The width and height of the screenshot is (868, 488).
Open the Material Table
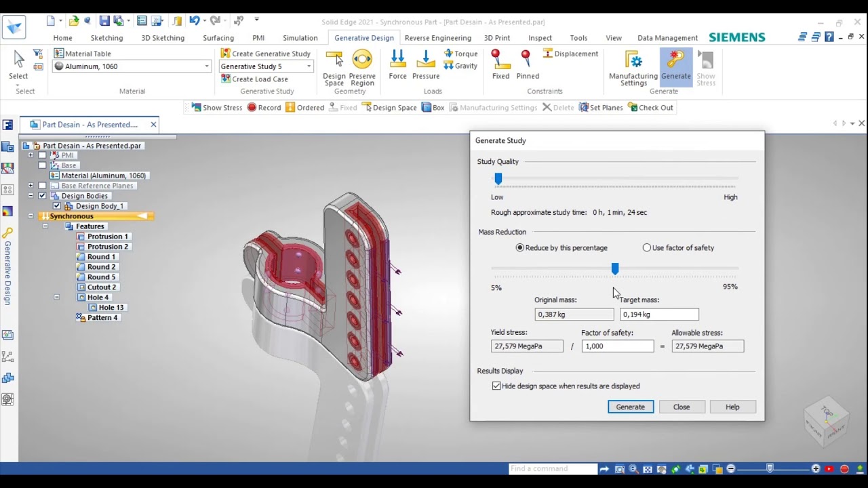[82, 54]
